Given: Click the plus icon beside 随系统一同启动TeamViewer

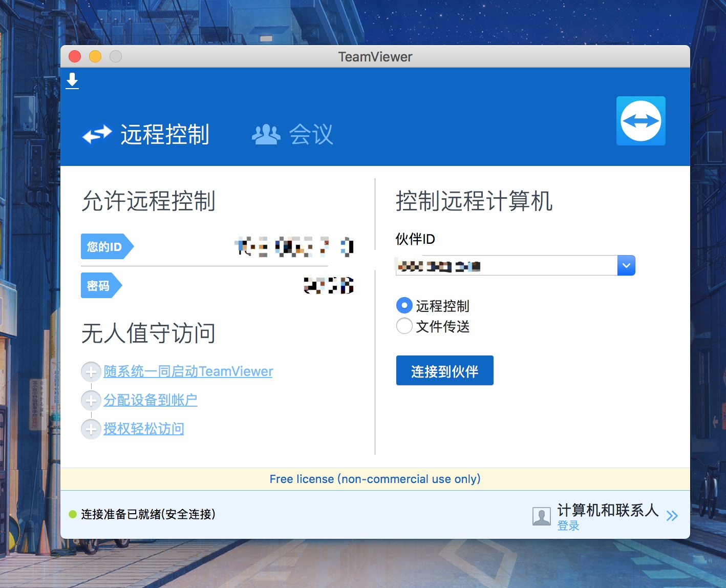Looking at the screenshot, I should pos(91,372).
